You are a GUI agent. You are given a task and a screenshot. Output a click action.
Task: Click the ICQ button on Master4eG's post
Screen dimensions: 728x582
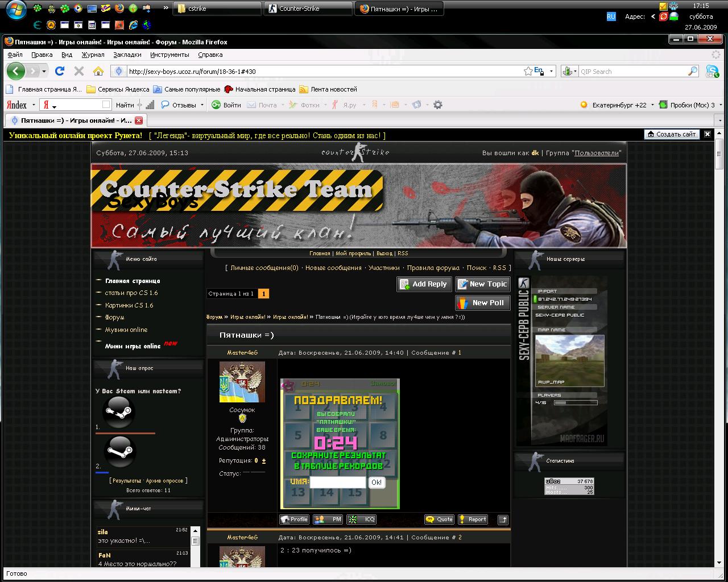[362, 519]
